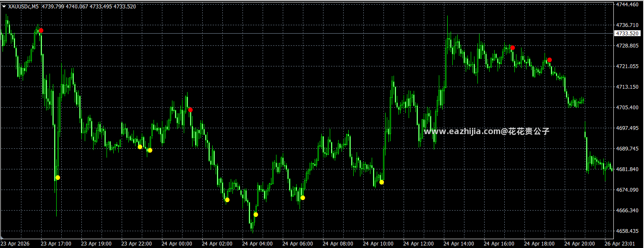
Task: Click time axis label 24 Apr 08:00
Action: point(338,243)
